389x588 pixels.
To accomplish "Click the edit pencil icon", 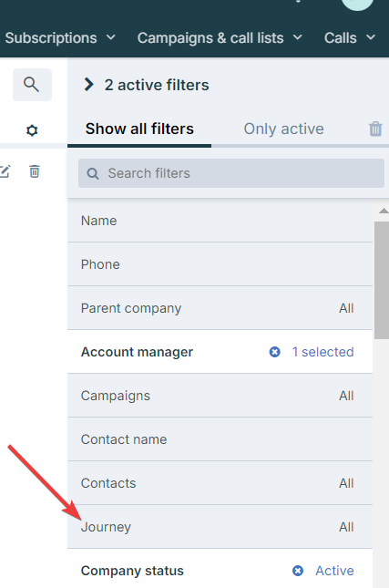I will [x=5, y=171].
